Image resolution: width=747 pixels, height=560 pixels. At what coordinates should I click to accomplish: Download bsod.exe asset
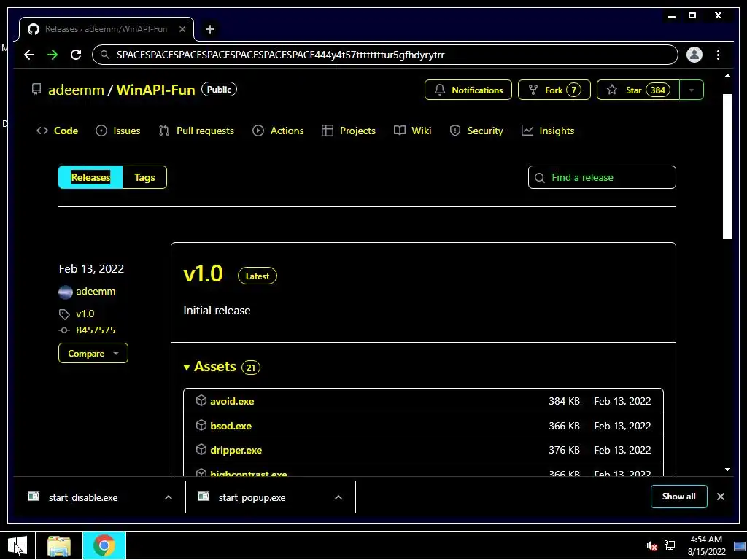231,426
